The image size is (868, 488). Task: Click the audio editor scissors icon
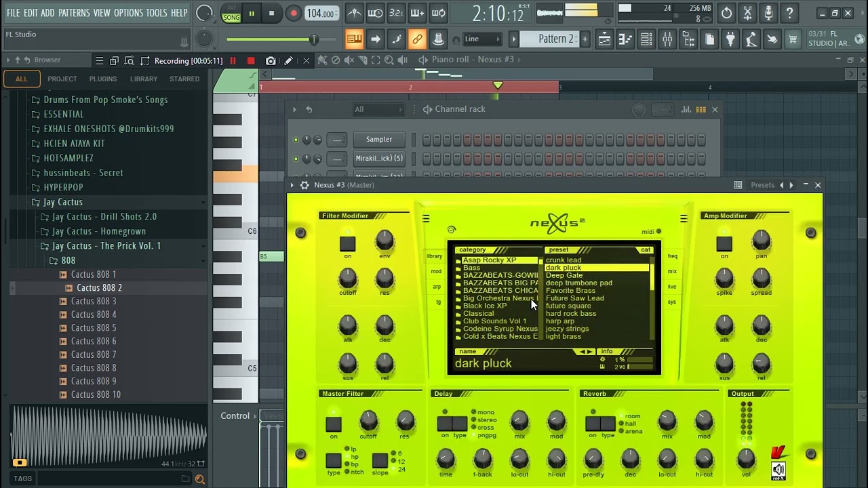click(x=747, y=13)
